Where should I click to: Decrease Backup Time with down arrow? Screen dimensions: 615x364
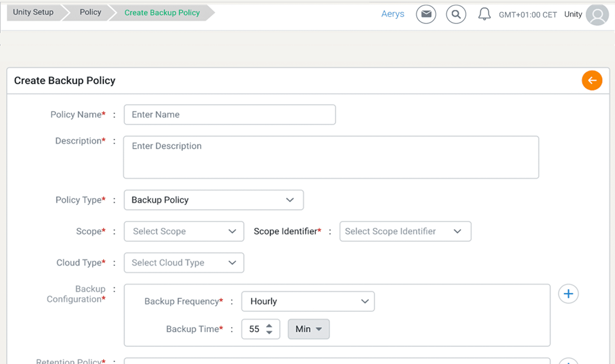[x=269, y=333]
